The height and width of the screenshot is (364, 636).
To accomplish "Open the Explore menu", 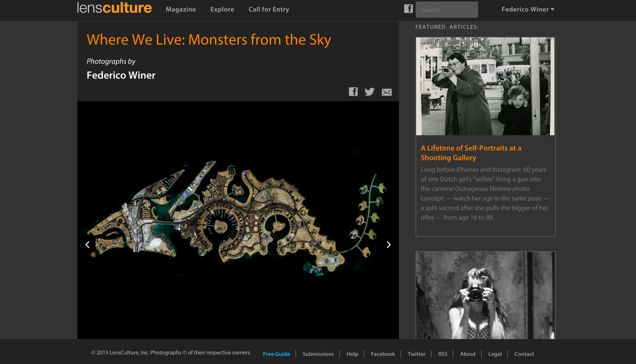I will pos(222,9).
